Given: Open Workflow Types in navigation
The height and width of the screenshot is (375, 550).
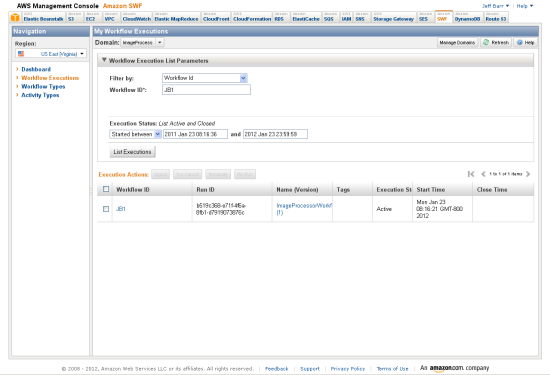Looking at the screenshot, I should 43,86.
